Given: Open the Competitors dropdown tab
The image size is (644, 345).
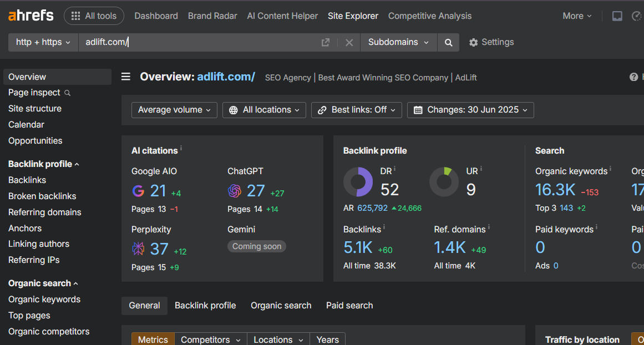Looking at the screenshot, I should coord(211,339).
